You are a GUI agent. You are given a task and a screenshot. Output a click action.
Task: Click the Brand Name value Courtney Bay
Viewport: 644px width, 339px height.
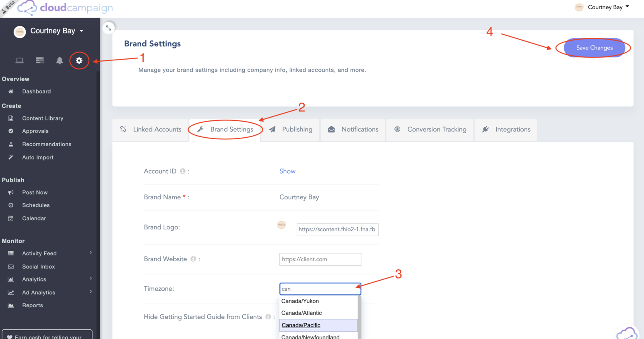pos(299,197)
